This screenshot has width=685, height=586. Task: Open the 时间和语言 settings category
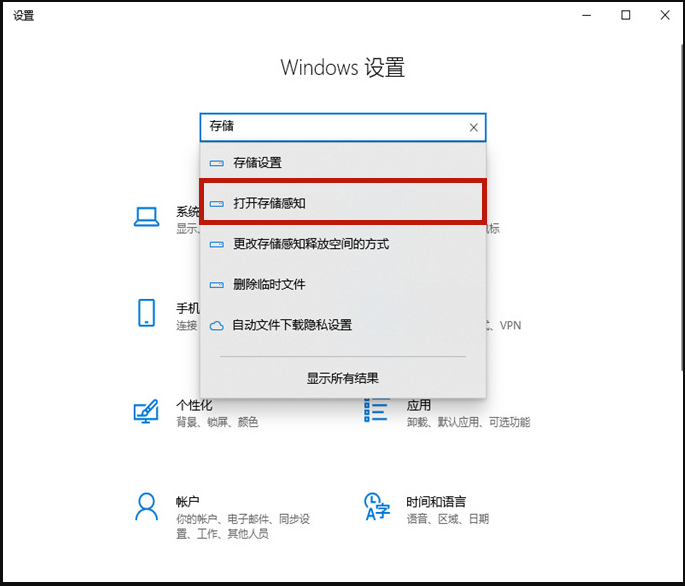[x=436, y=501]
